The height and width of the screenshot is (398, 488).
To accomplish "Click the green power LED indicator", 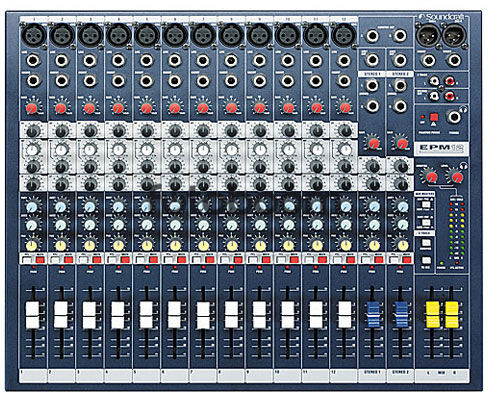I will click(441, 263).
